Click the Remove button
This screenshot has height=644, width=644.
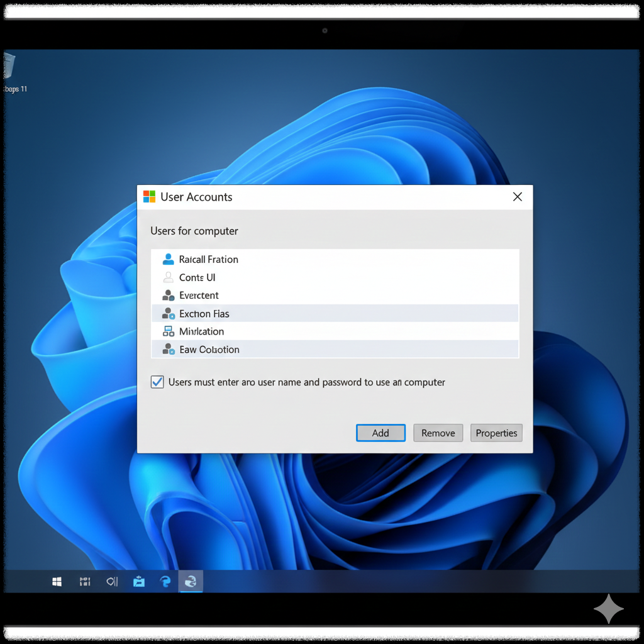tap(438, 433)
